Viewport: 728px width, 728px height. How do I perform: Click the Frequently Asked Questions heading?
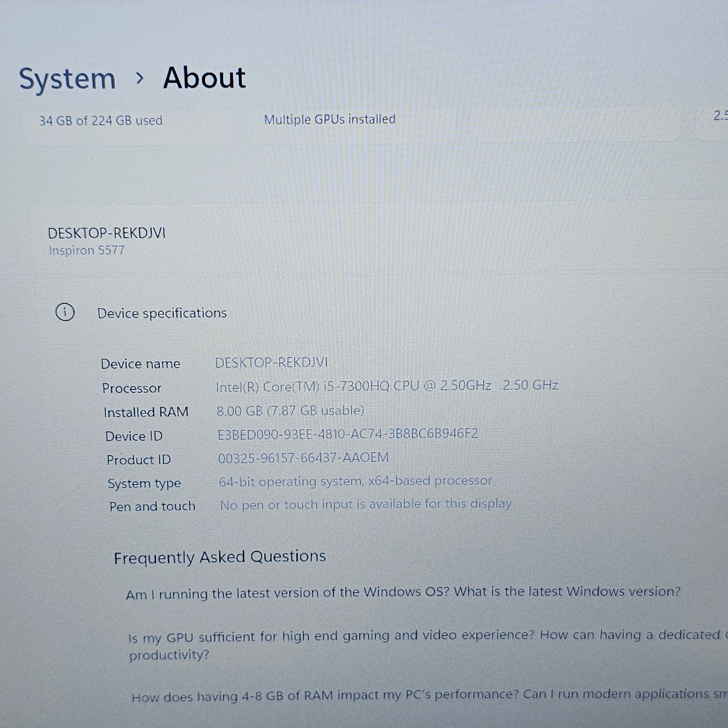coord(220,557)
